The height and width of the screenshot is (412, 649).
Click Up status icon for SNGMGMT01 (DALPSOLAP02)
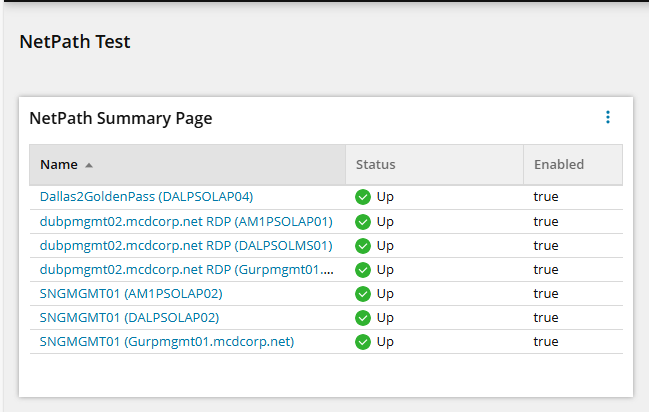coord(363,318)
